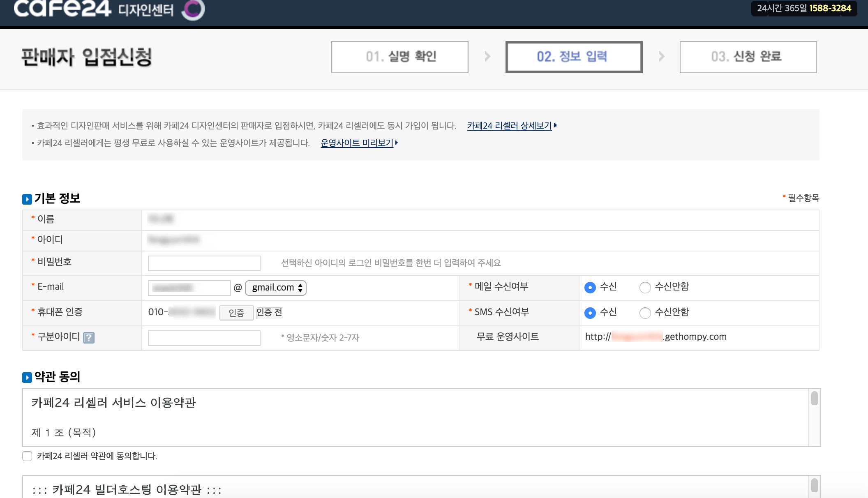Check the 카페24 리셀러 약관 agreement checkbox
The image size is (868, 498).
click(x=27, y=456)
